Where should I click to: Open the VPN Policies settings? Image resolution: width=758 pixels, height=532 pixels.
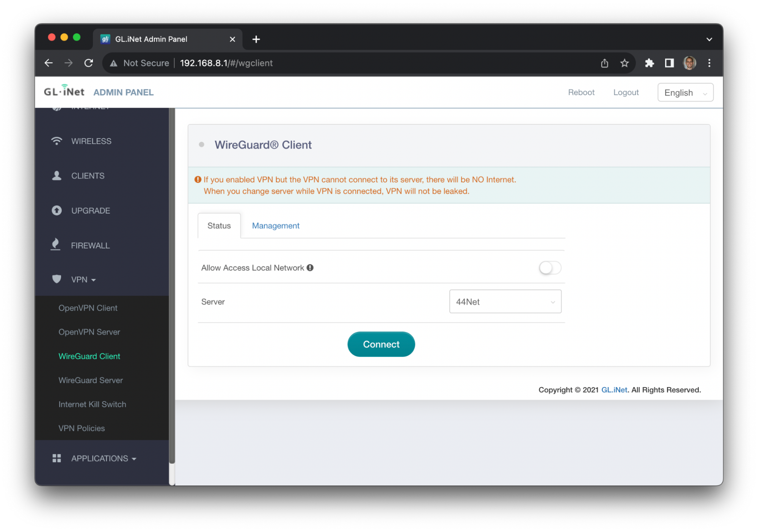[81, 428]
